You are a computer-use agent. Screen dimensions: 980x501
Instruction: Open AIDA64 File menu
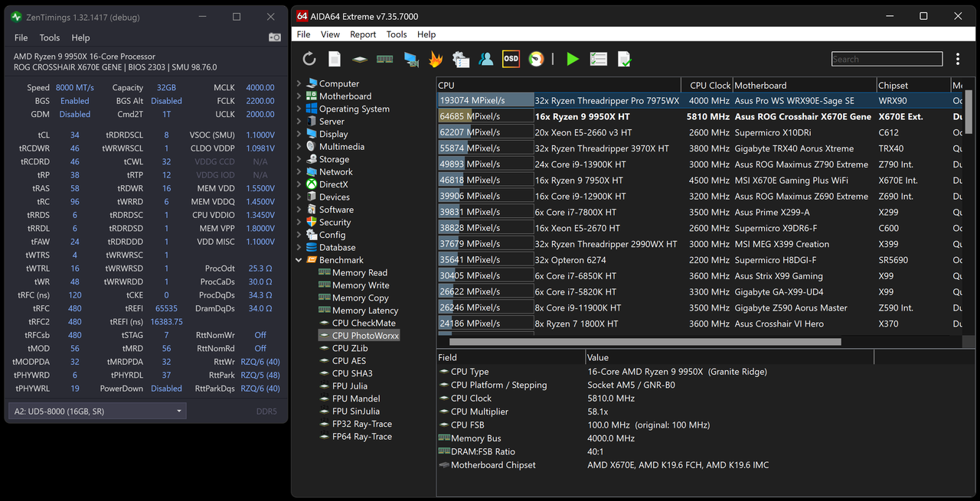(304, 34)
